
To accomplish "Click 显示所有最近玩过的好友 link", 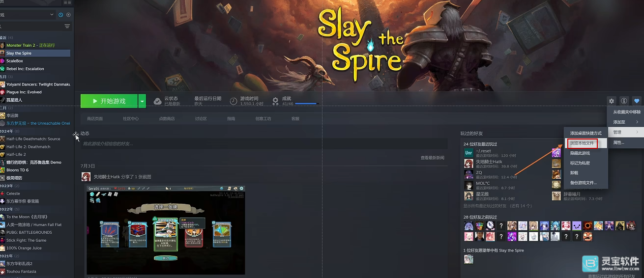I will click(x=498, y=206).
